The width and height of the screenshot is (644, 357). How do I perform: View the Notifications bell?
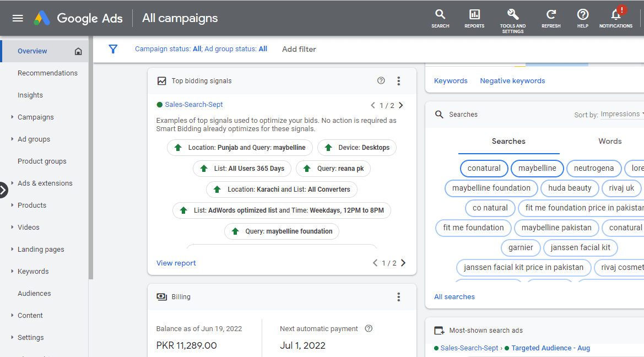pyautogui.click(x=616, y=19)
